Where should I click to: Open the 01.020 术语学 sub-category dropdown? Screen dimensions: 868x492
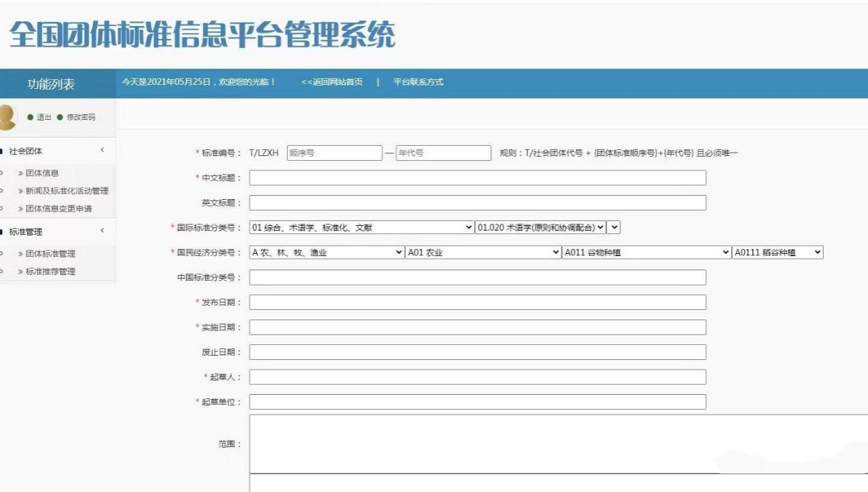pos(540,227)
